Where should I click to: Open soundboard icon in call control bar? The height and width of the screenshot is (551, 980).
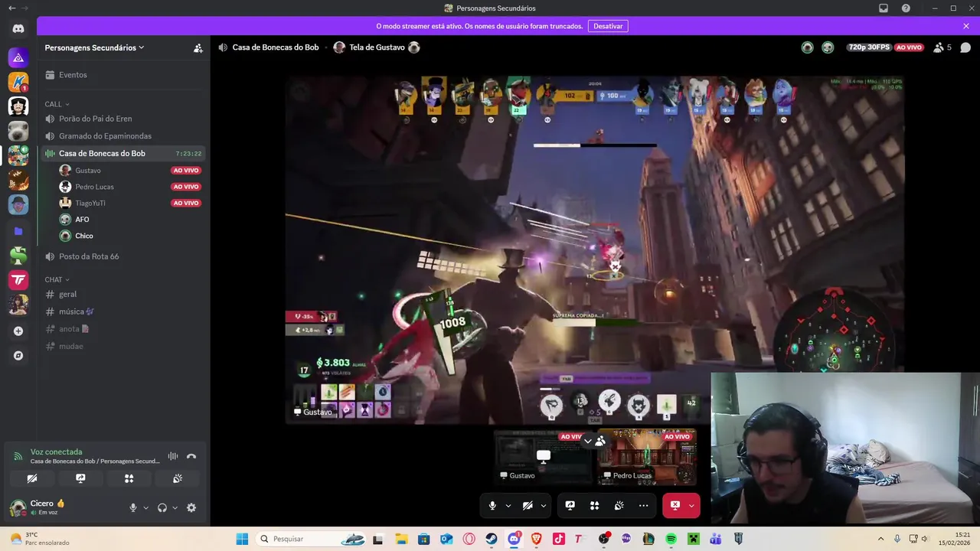[619, 506]
